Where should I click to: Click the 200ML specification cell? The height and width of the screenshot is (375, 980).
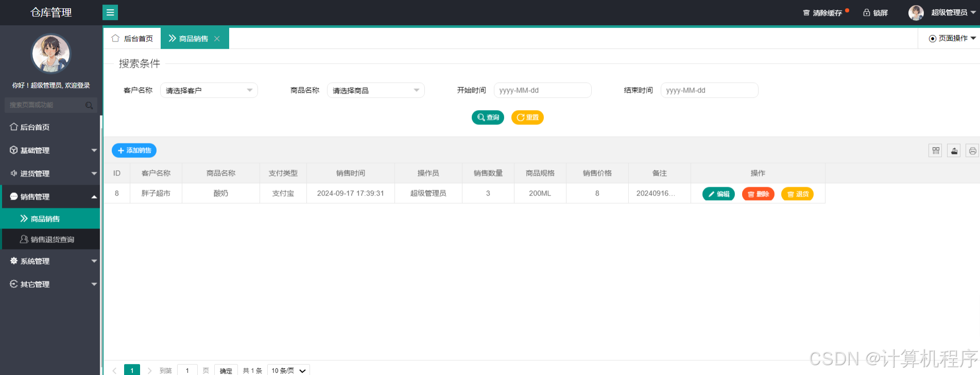(x=540, y=193)
